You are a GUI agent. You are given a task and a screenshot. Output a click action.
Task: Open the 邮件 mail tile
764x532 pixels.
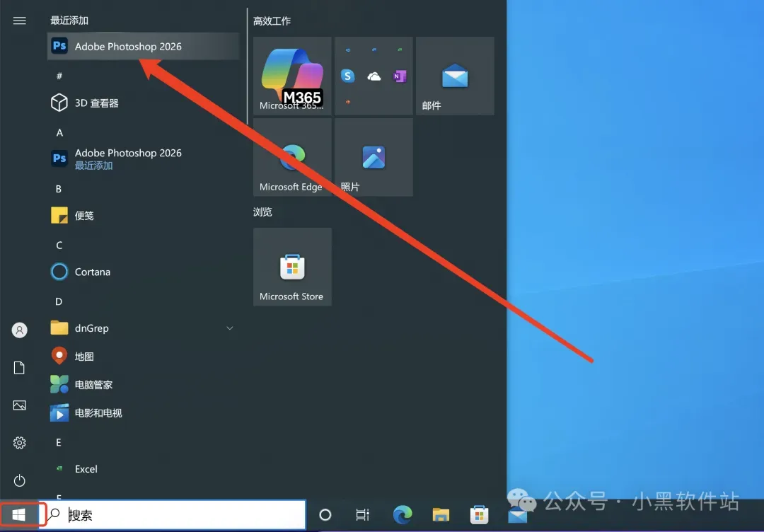tap(455, 76)
